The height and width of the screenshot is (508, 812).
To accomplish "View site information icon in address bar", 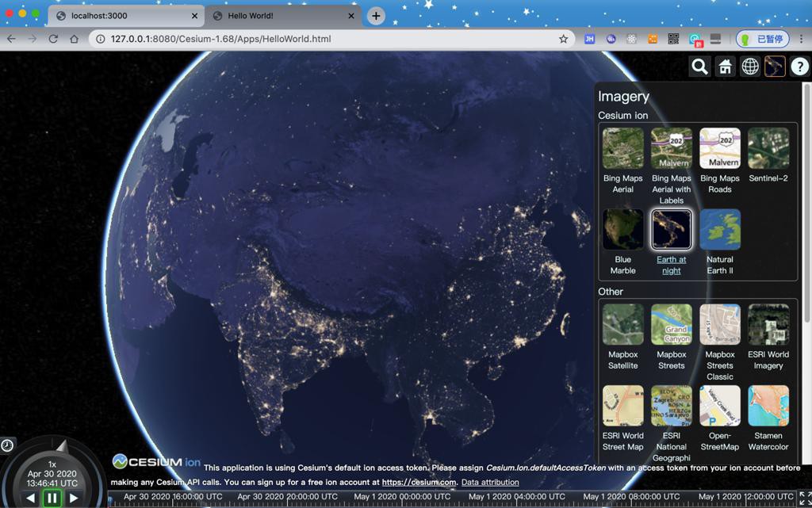I will coord(101,39).
